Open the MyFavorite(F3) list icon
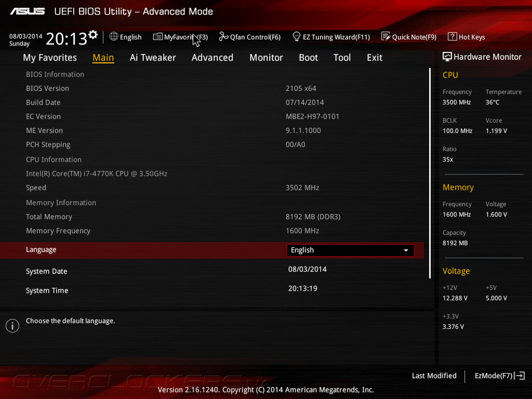Image resolution: width=532 pixels, height=399 pixels. tap(158, 36)
